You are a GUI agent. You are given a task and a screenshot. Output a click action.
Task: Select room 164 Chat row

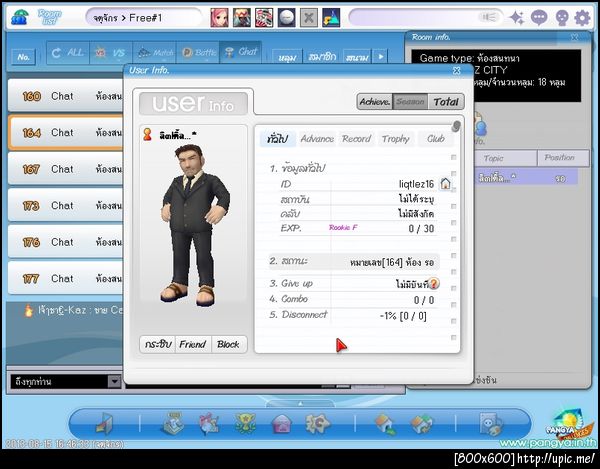66,132
